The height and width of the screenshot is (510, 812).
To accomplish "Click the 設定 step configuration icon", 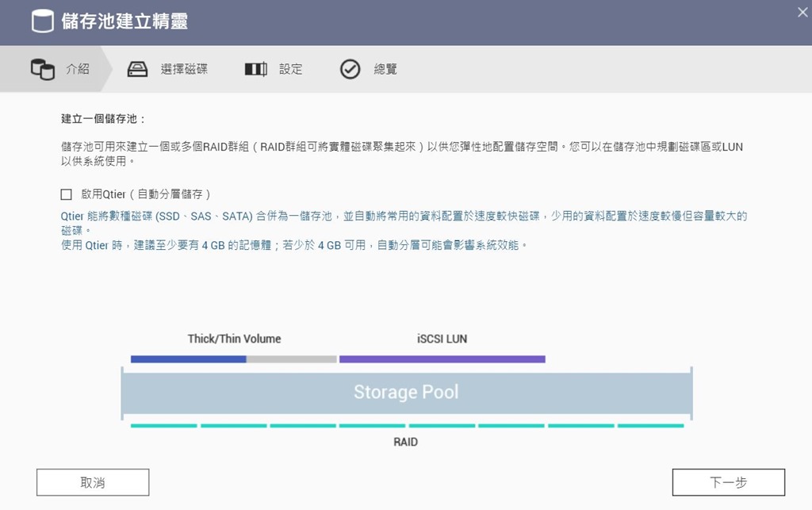I will pos(255,69).
